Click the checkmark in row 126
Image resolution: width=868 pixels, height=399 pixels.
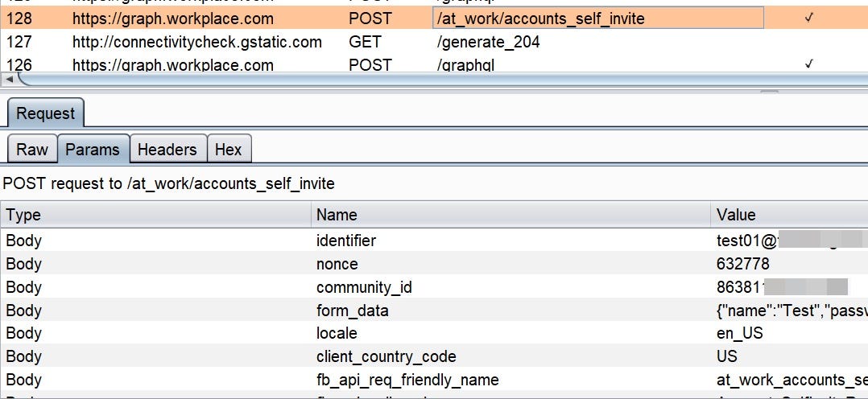808,64
